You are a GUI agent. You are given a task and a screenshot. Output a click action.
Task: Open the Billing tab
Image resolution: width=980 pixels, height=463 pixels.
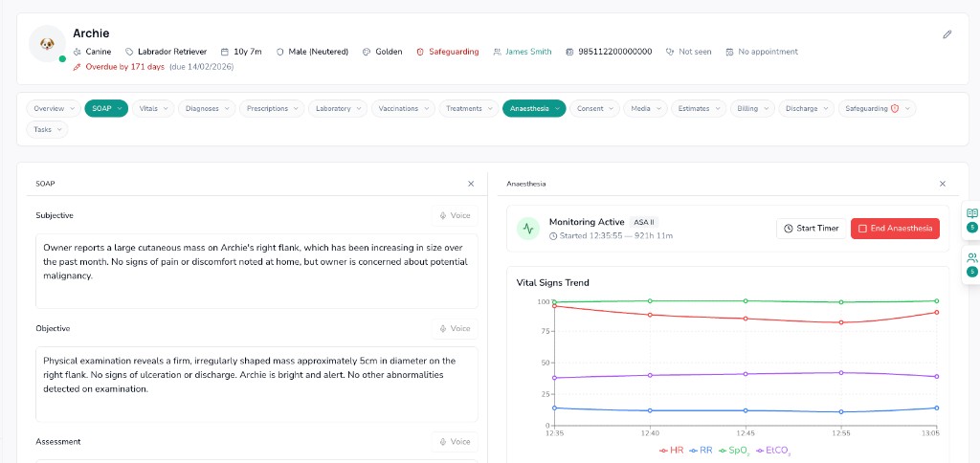(x=752, y=109)
